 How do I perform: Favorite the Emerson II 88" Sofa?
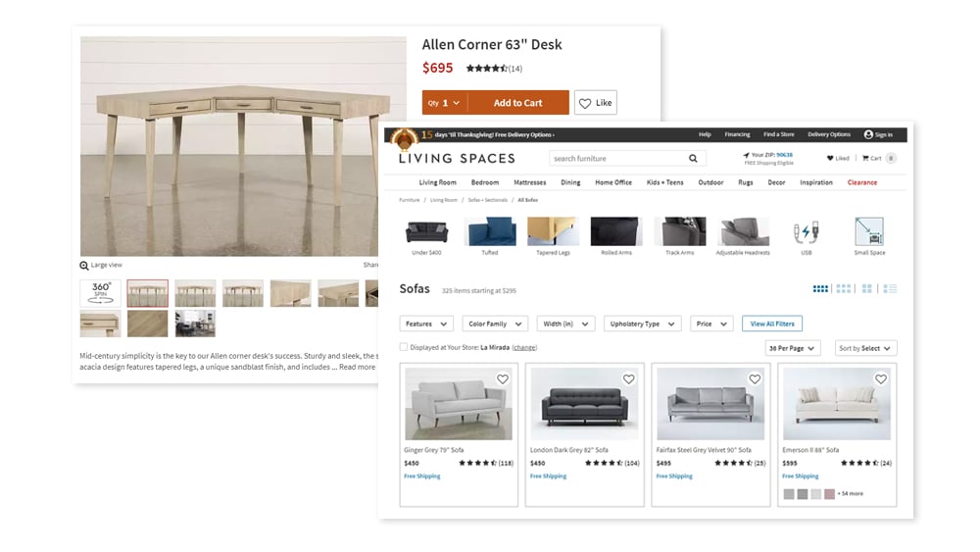click(x=881, y=378)
